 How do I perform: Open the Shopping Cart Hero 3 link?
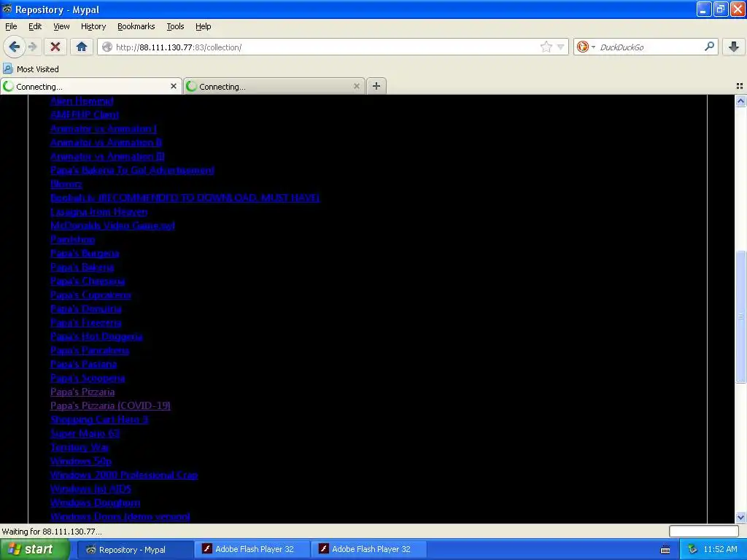pos(99,419)
